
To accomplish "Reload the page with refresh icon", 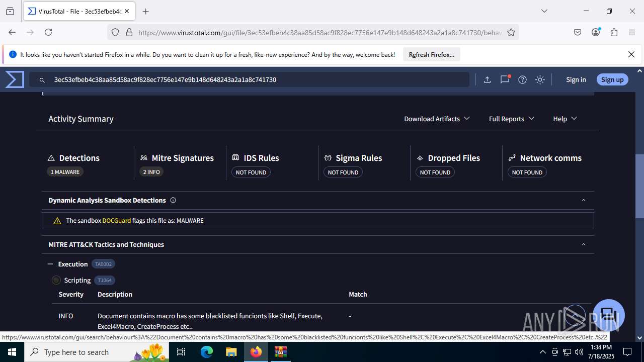I will coord(48,32).
